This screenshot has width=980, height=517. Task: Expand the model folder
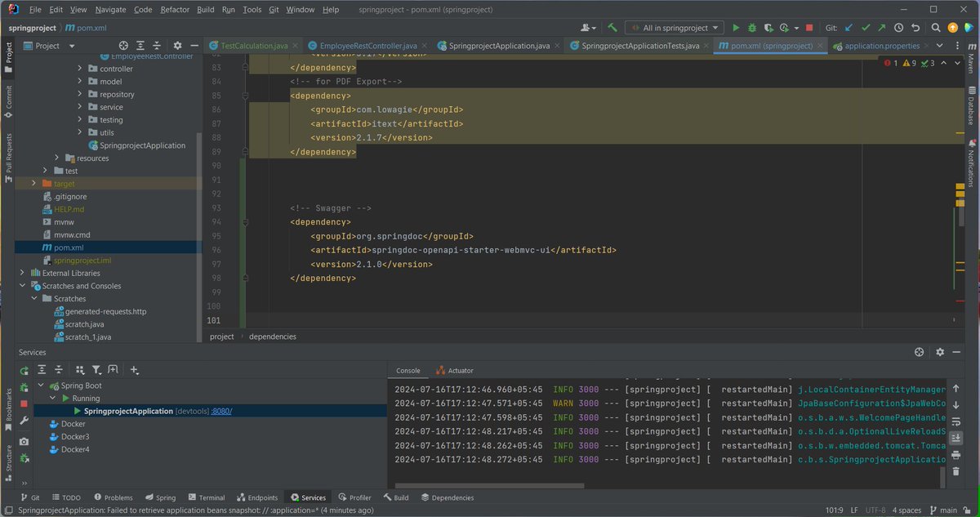[80, 82]
